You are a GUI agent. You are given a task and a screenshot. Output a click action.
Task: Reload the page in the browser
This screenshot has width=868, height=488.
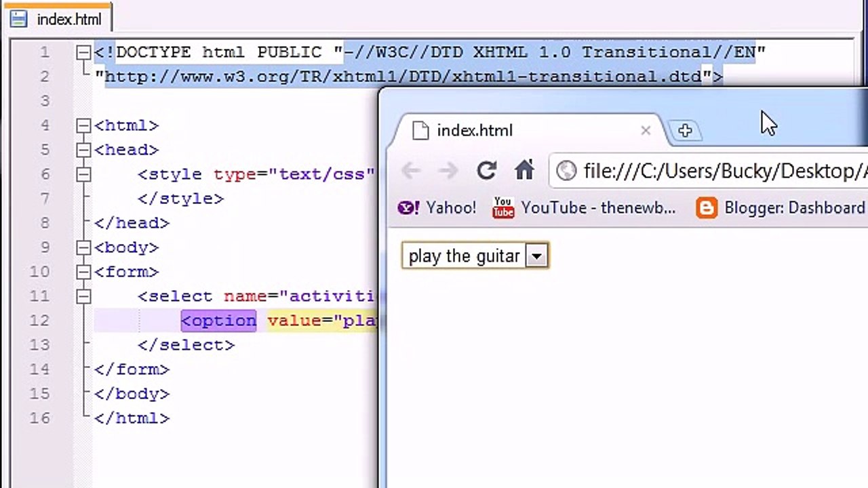point(486,171)
